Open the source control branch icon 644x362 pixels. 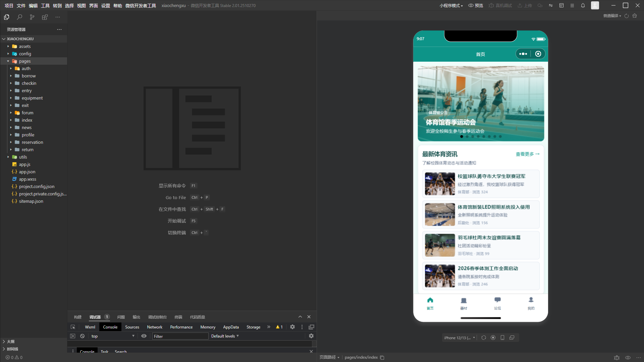tap(32, 17)
